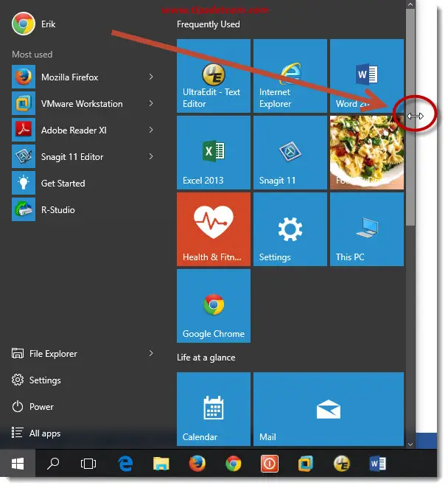Open the Settings gear tile
448x488 pixels.
[290, 229]
